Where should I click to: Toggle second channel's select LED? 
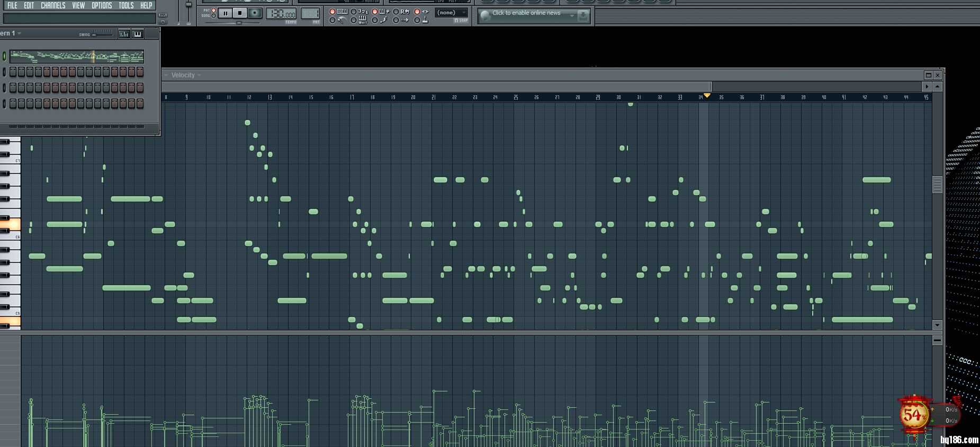point(4,71)
